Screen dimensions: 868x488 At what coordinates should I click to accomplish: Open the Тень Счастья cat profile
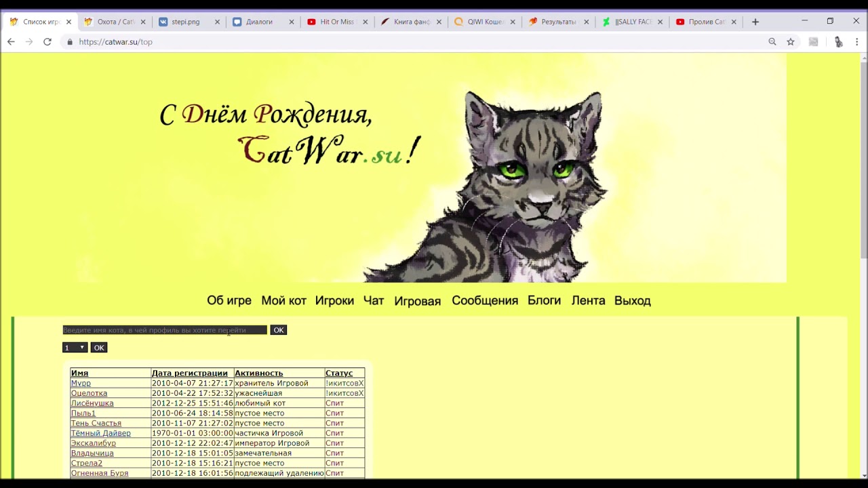(x=96, y=423)
